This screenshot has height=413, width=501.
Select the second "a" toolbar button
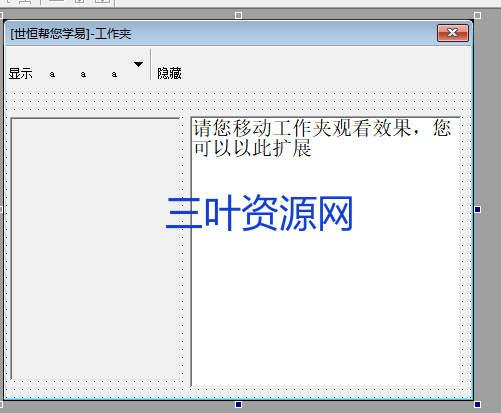pyautogui.click(x=83, y=74)
